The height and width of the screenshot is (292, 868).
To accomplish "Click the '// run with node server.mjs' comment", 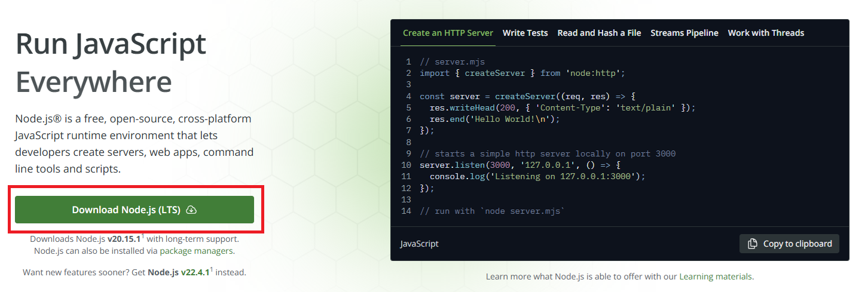I will tap(491, 211).
